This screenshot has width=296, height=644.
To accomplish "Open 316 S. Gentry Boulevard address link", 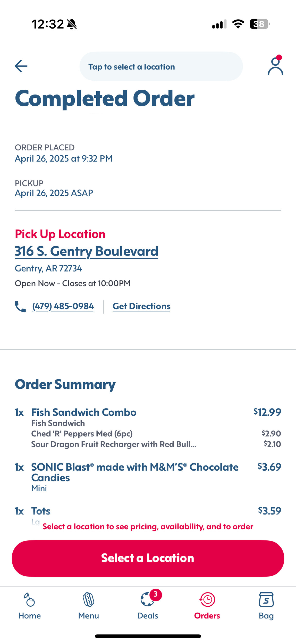I will (86, 251).
